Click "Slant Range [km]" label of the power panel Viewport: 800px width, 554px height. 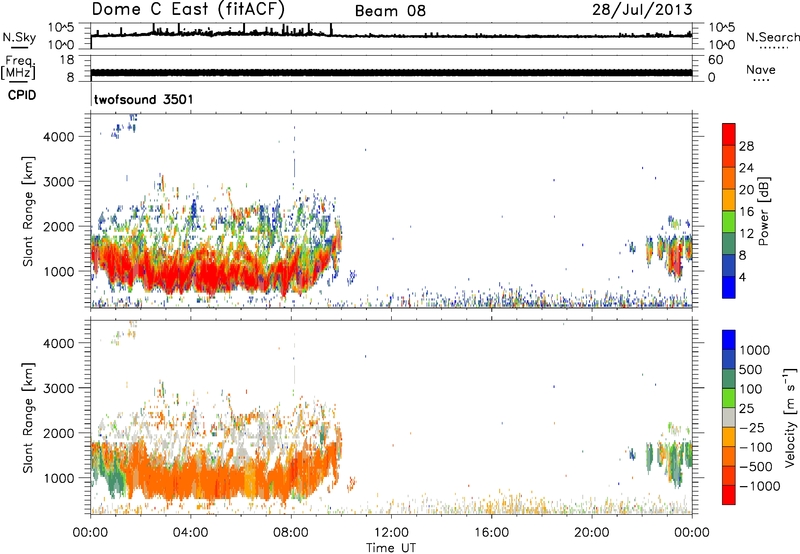pyautogui.click(x=28, y=211)
